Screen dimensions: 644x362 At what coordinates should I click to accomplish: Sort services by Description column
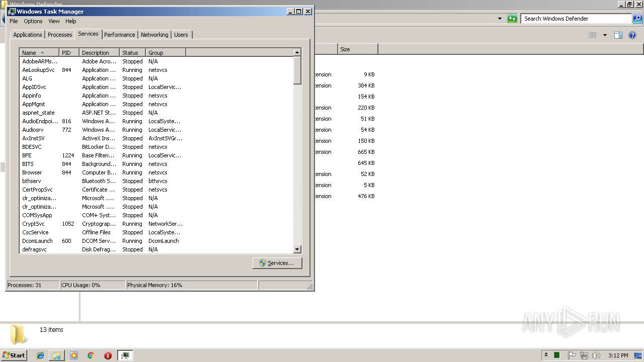tap(99, 53)
